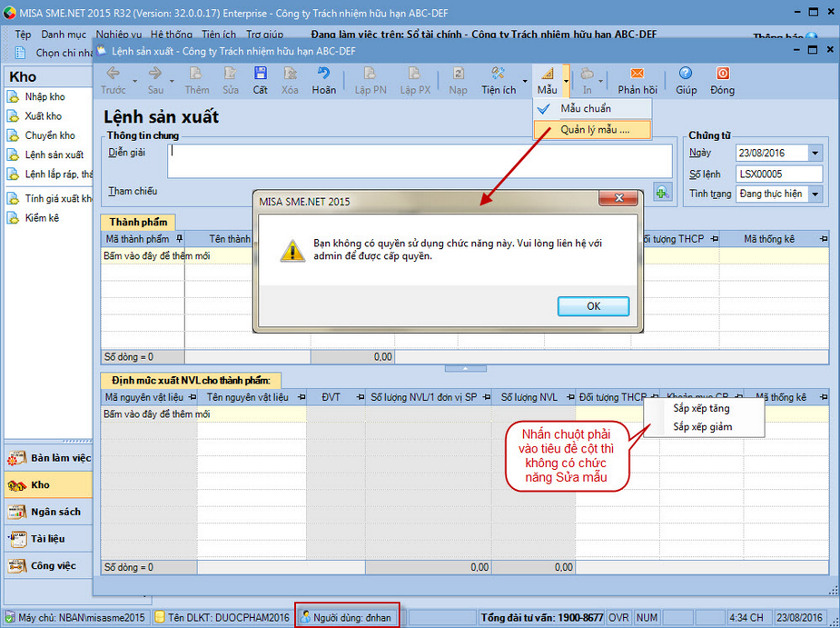Open the Hệ thống menu
Viewport: 840px width, 628px height.
[171, 35]
